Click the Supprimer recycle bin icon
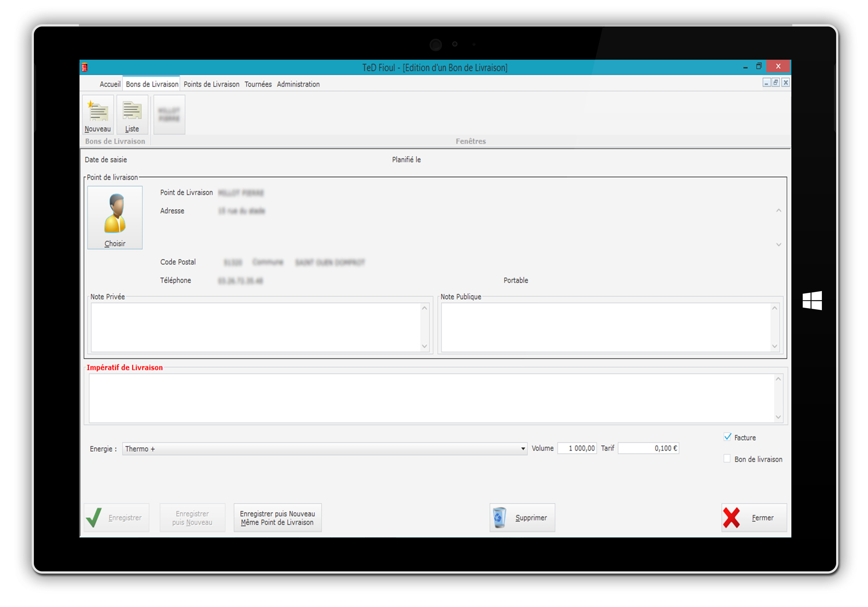 click(499, 517)
